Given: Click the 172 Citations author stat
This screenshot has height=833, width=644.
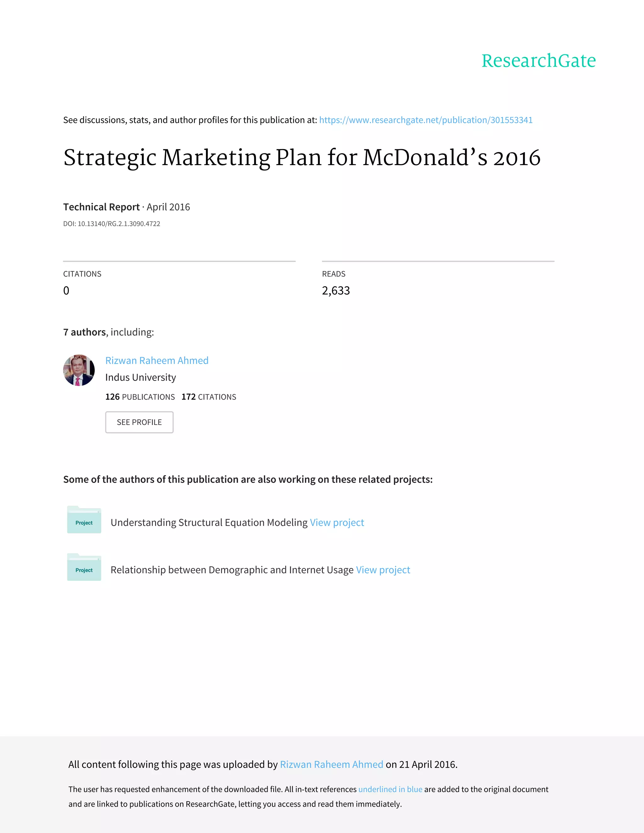Looking at the screenshot, I should click(209, 397).
